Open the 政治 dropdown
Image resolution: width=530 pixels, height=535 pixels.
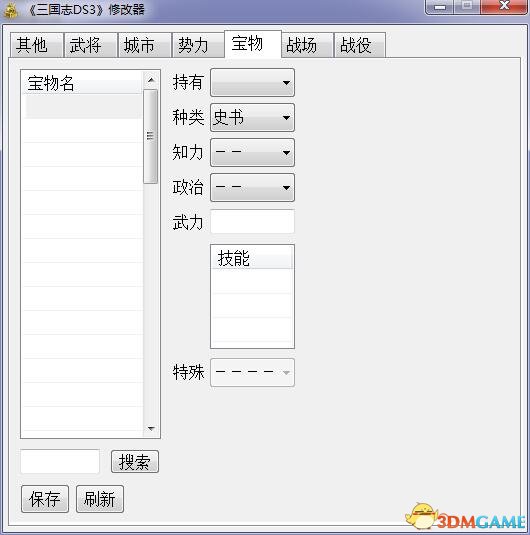252,188
